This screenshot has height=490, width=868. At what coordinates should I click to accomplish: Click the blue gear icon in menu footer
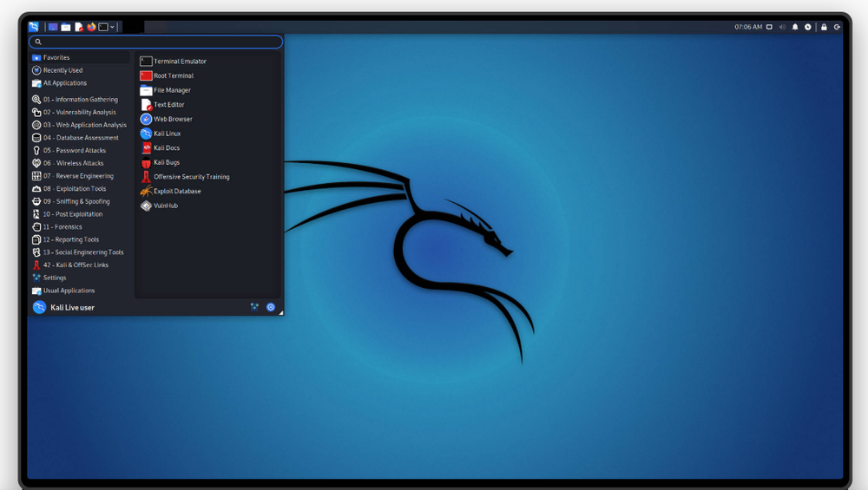[271, 307]
